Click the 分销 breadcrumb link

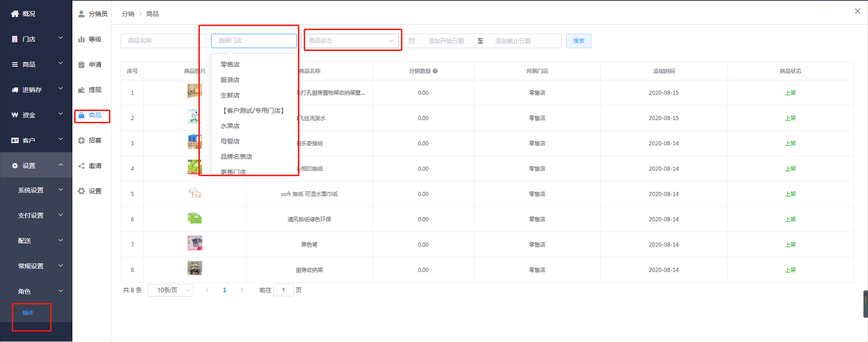(128, 14)
